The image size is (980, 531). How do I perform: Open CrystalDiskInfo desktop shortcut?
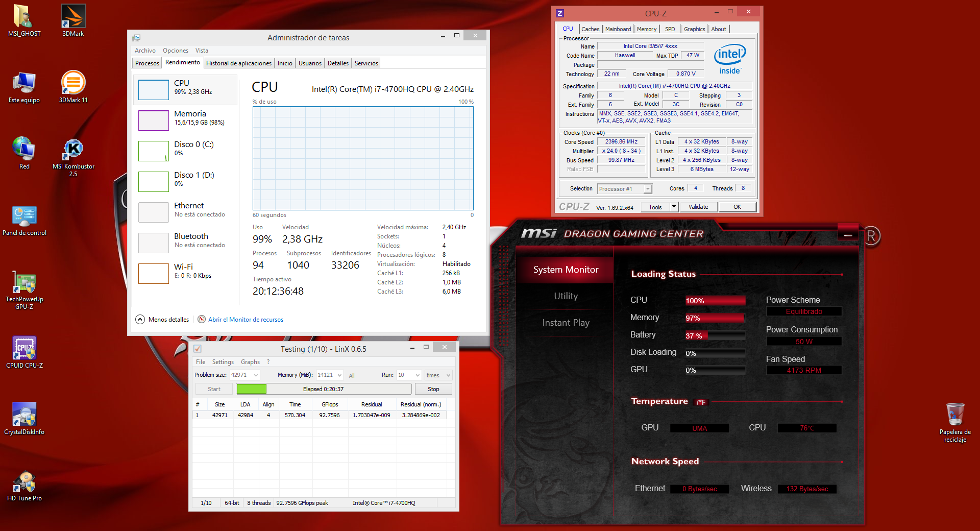24,419
